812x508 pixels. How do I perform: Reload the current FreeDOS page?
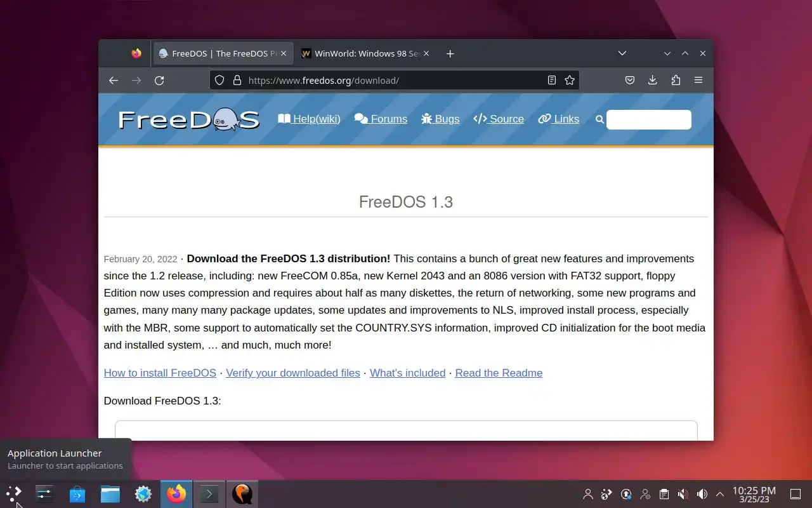159,80
